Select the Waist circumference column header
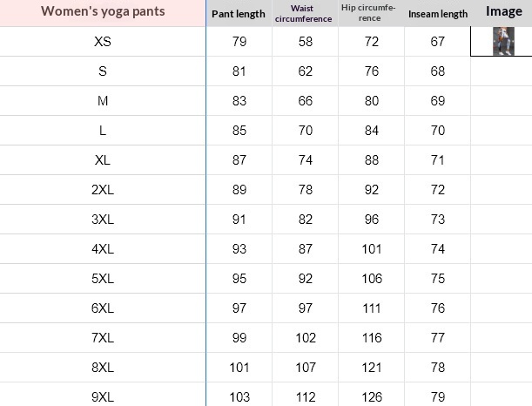The width and height of the screenshot is (532, 406). [305, 13]
